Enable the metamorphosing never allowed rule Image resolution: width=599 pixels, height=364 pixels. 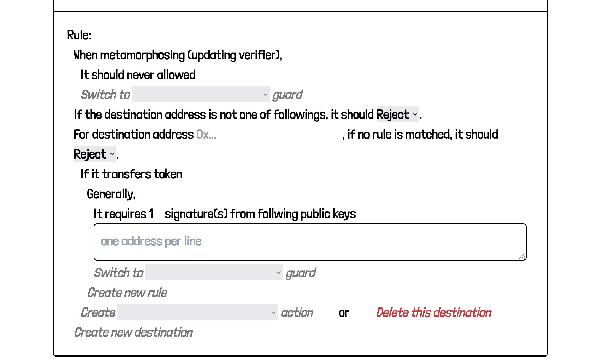tap(136, 74)
